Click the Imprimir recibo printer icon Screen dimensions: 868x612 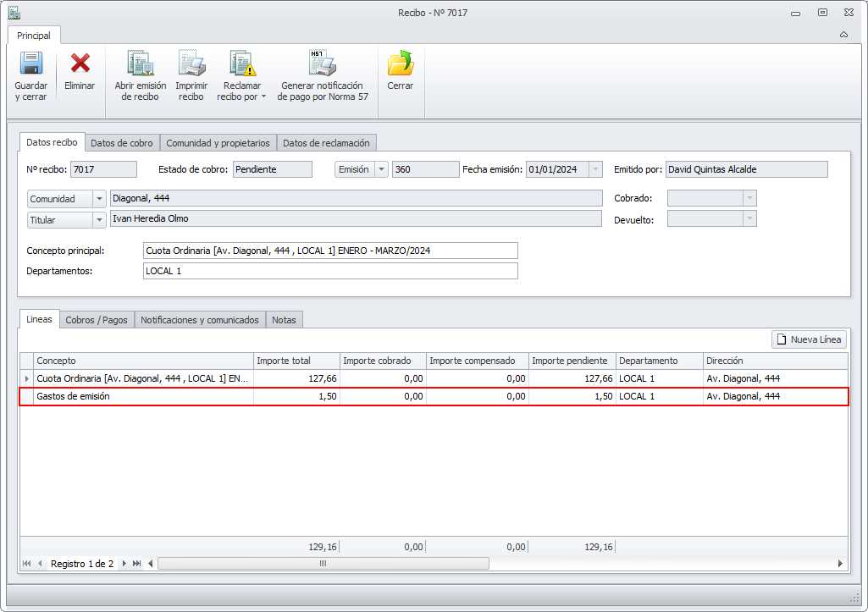coord(191,64)
